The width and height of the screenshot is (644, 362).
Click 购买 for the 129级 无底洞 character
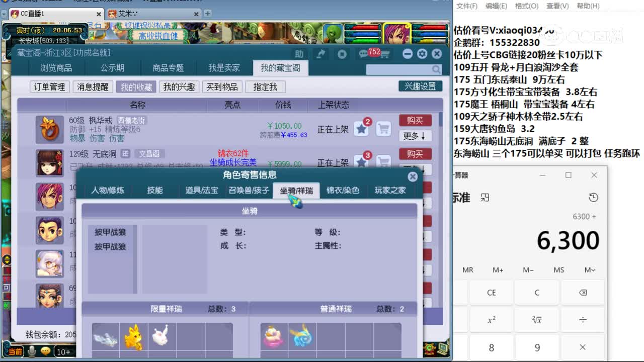(415, 154)
